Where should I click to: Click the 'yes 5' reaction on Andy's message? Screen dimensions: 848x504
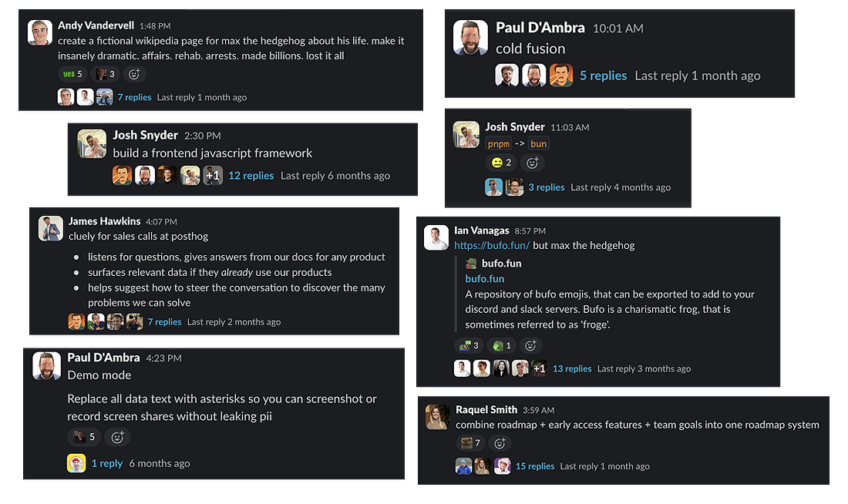(72, 74)
